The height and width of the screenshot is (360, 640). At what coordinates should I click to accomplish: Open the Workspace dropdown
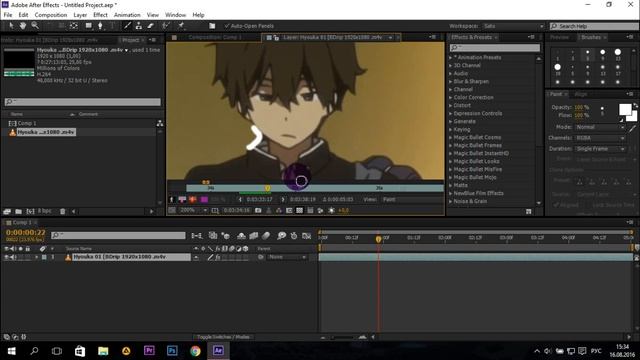point(513,26)
